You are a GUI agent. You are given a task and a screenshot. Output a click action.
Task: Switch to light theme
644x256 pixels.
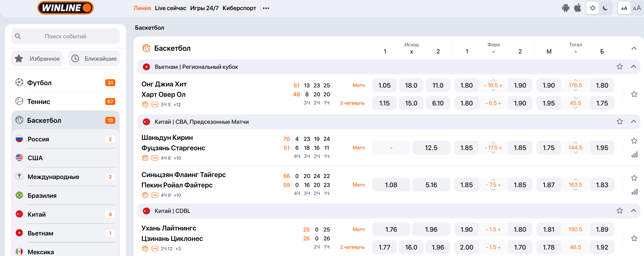(x=592, y=8)
